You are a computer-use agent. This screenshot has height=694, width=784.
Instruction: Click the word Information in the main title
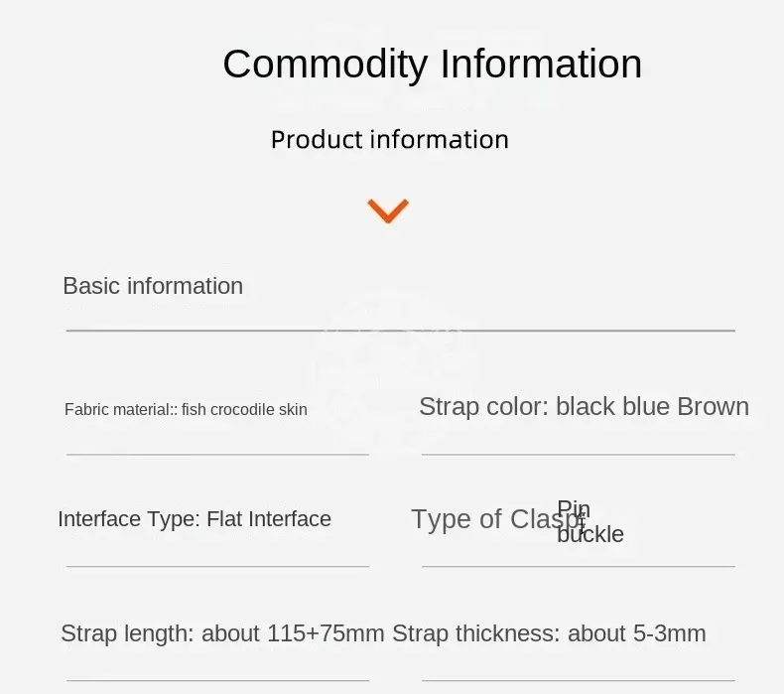(541, 65)
